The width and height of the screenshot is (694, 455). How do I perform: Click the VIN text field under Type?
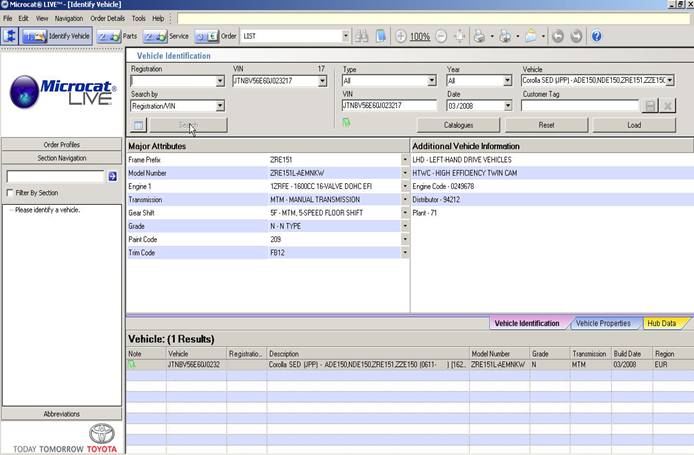tap(389, 105)
